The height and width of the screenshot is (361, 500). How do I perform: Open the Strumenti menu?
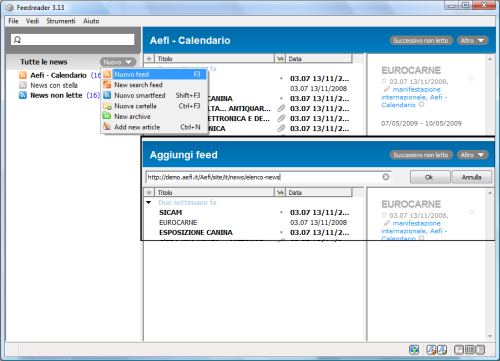(61, 21)
